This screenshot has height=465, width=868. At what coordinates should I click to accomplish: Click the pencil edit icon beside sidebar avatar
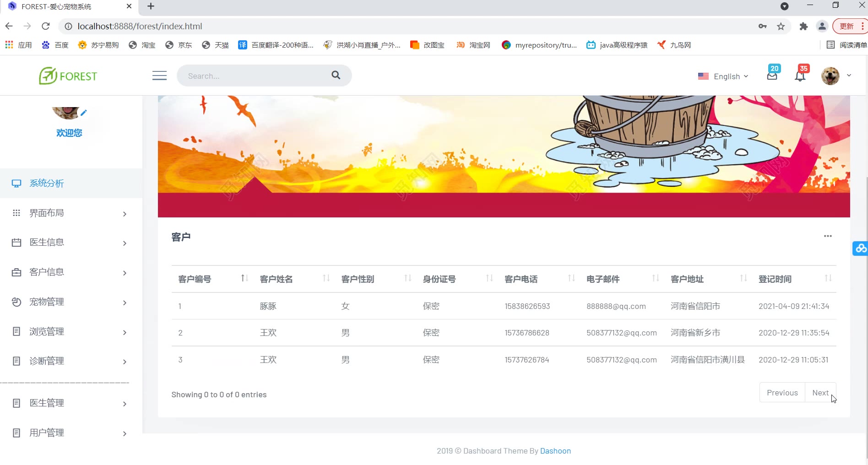click(x=84, y=113)
